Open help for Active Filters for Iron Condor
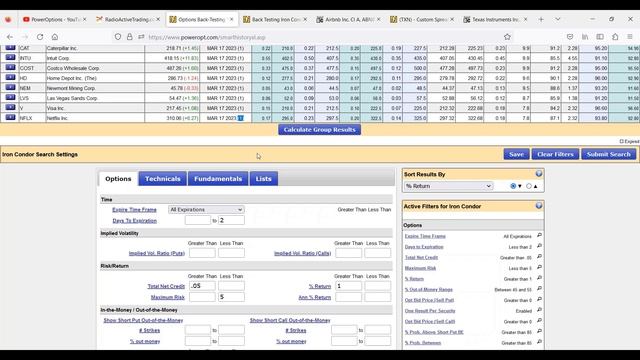The image size is (640, 360). pos(539,206)
